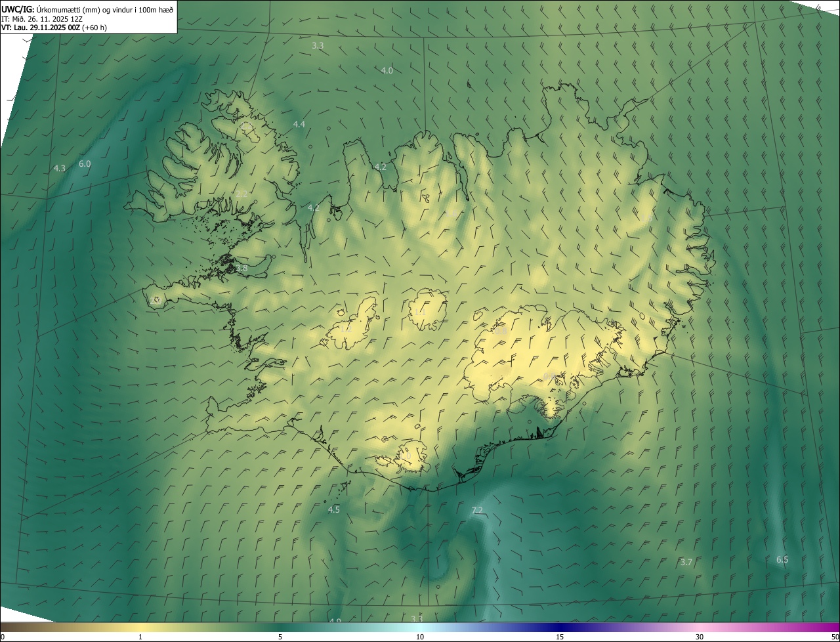
Task: Click the 5 tick label on the colour scale
Action: coord(280,637)
